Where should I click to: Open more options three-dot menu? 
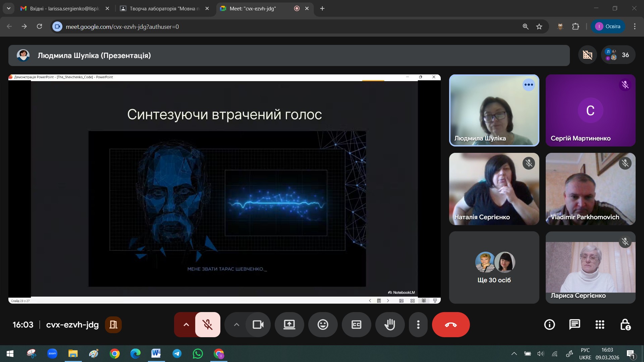pos(418,324)
